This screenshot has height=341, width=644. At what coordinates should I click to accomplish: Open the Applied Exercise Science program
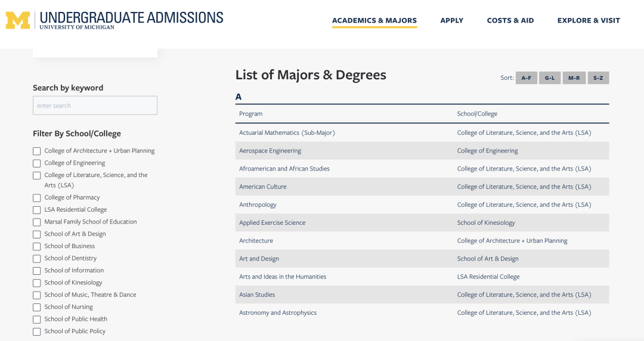click(273, 223)
